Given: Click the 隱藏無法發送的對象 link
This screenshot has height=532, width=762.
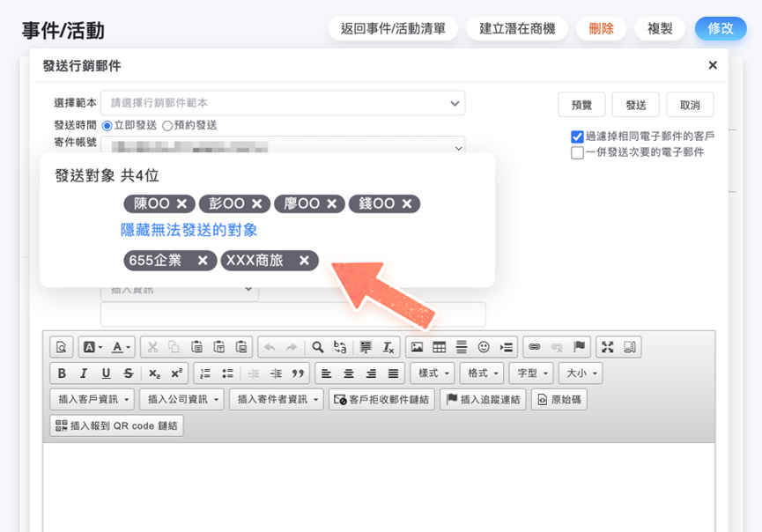Looking at the screenshot, I should (189, 231).
